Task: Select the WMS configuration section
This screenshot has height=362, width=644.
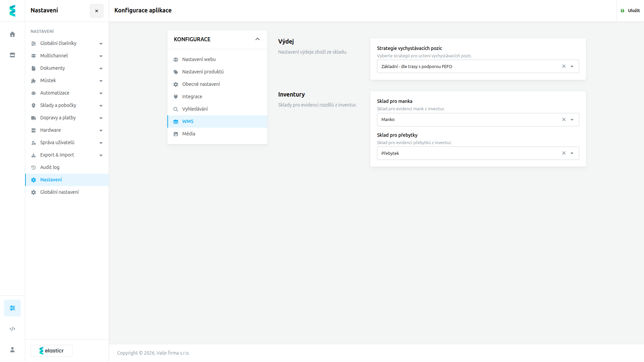Action: [217, 121]
